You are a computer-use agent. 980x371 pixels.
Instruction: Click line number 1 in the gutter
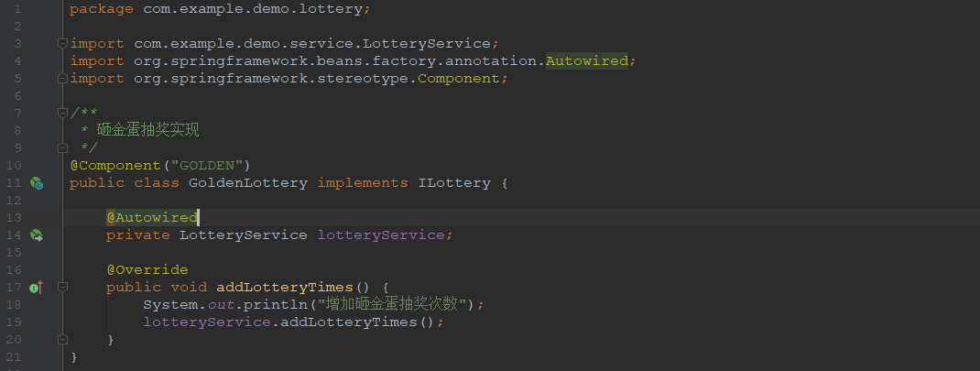pos(16,9)
